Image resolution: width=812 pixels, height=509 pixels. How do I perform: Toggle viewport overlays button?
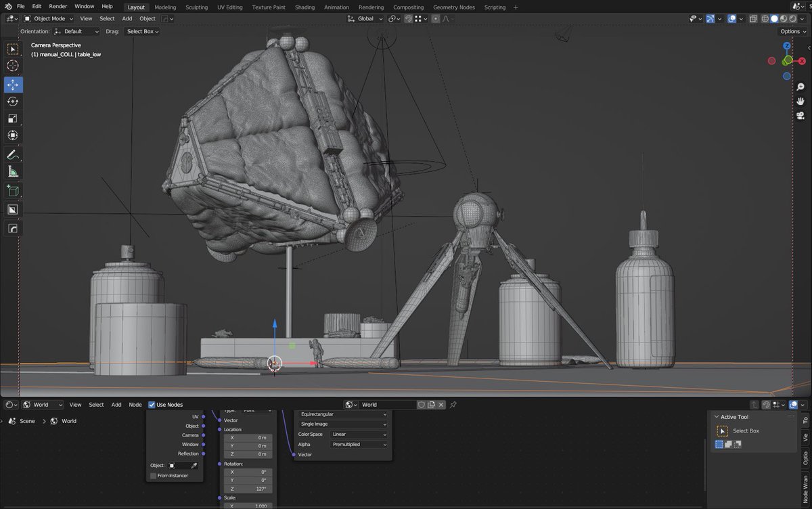click(x=731, y=19)
